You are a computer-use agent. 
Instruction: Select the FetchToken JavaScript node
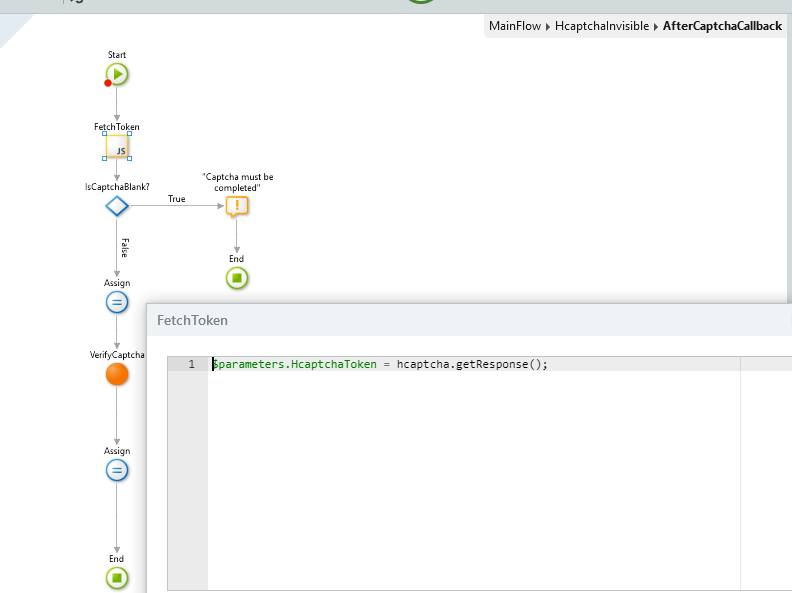(117, 149)
